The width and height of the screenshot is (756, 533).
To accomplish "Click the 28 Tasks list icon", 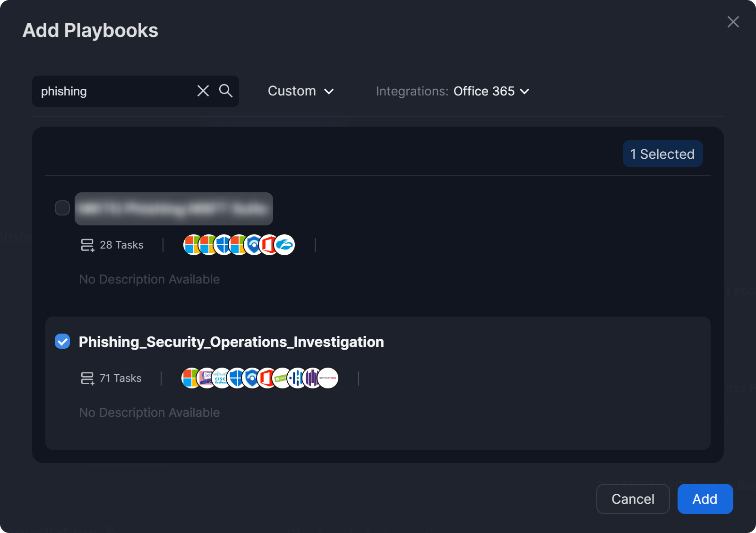I will (x=87, y=245).
